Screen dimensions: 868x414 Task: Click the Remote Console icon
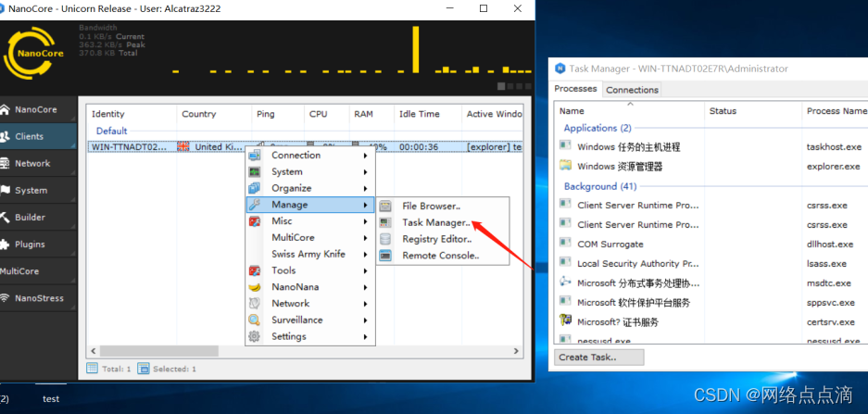click(x=385, y=256)
